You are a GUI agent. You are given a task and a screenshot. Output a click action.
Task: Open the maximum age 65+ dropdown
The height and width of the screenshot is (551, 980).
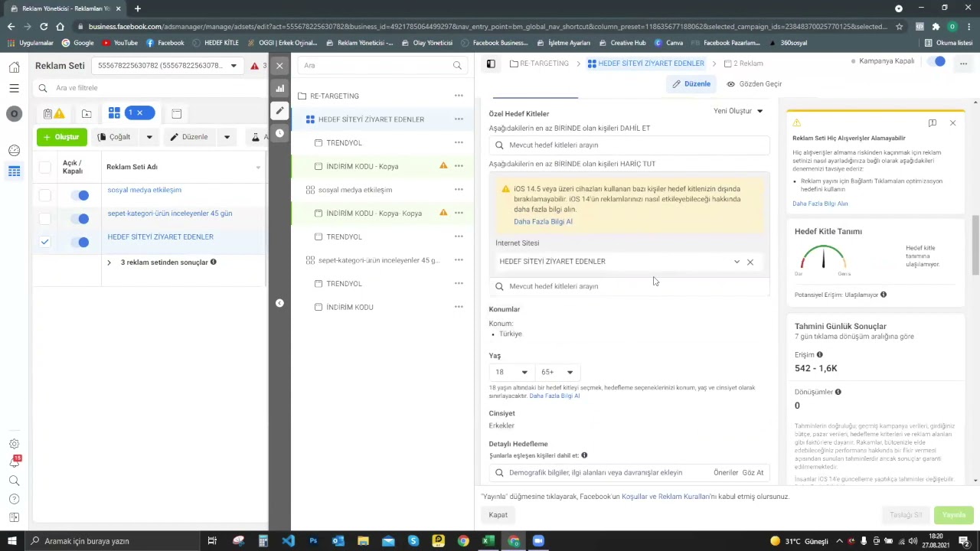(x=557, y=373)
